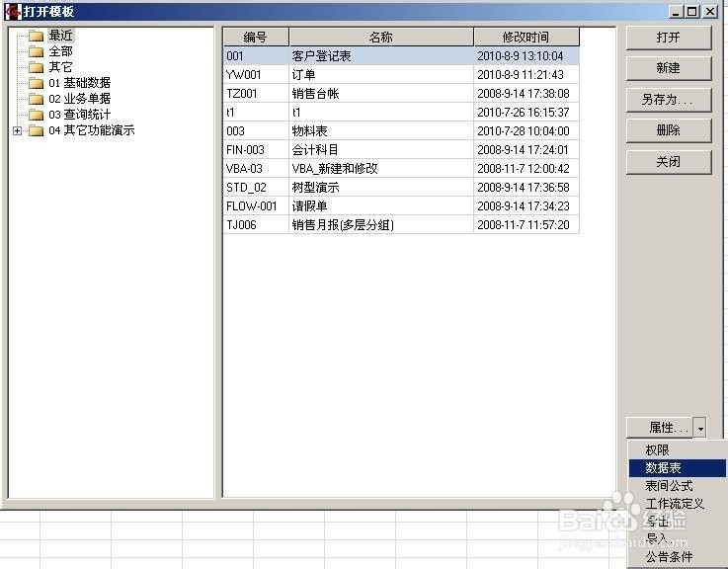This screenshot has width=728, height=569.
Task: Choose 工作流定义 from the popup menu
Action: 678,504
